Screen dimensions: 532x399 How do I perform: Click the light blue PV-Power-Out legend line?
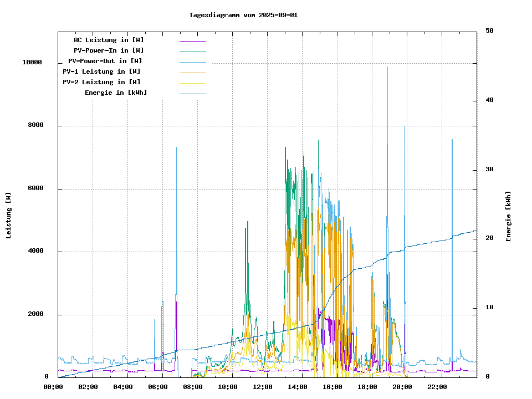pos(192,62)
